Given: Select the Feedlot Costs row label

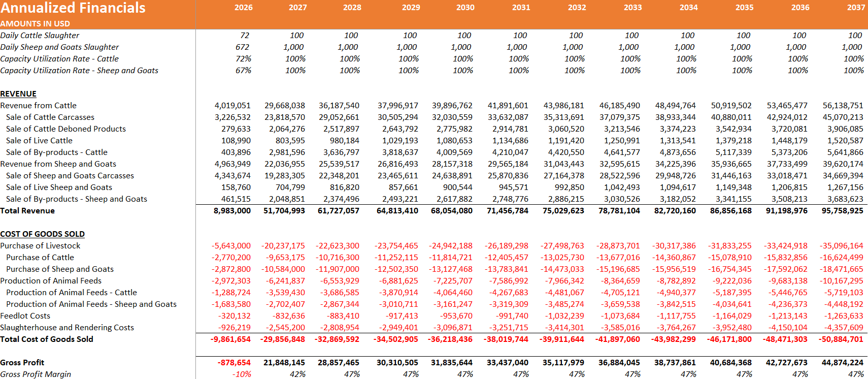Looking at the screenshot, I should pos(25,315).
